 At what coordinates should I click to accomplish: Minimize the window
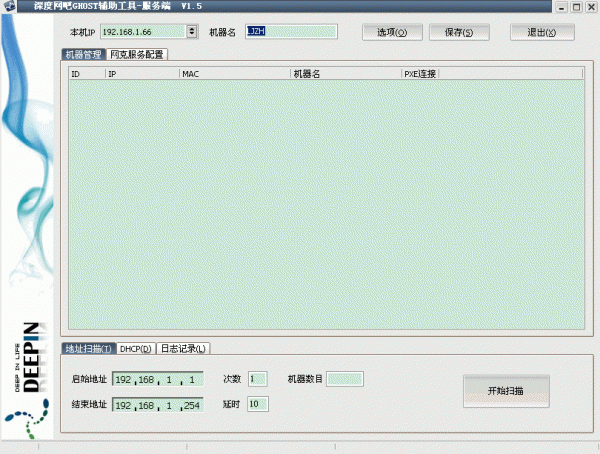[x=562, y=7]
